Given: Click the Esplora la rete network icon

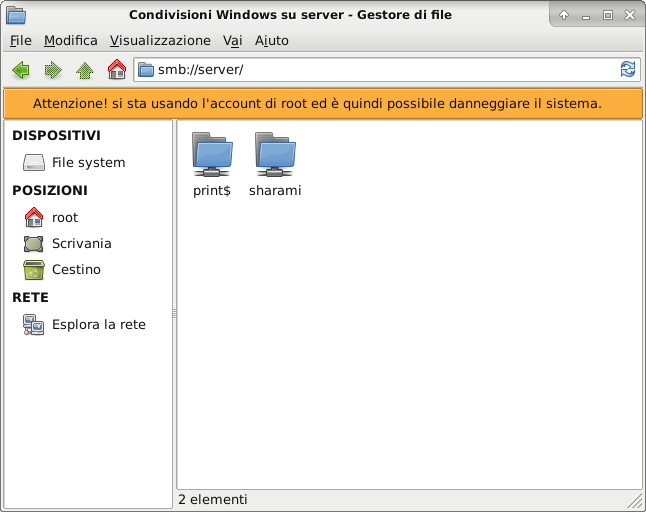Looking at the screenshot, I should pos(34,325).
